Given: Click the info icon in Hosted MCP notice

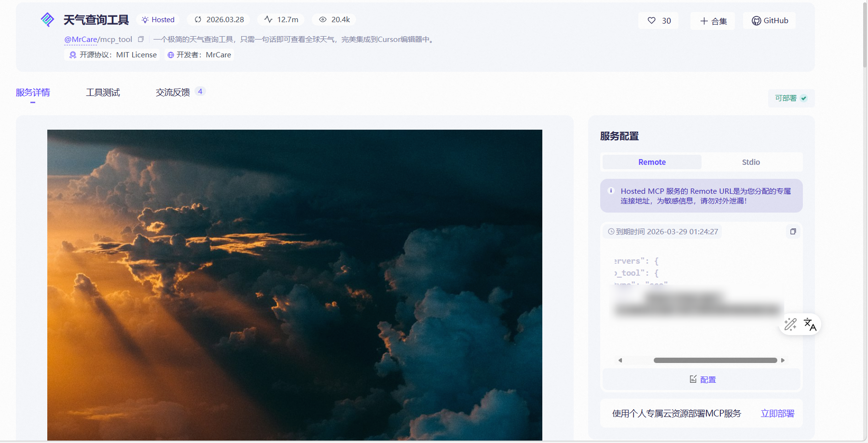Looking at the screenshot, I should tap(611, 191).
